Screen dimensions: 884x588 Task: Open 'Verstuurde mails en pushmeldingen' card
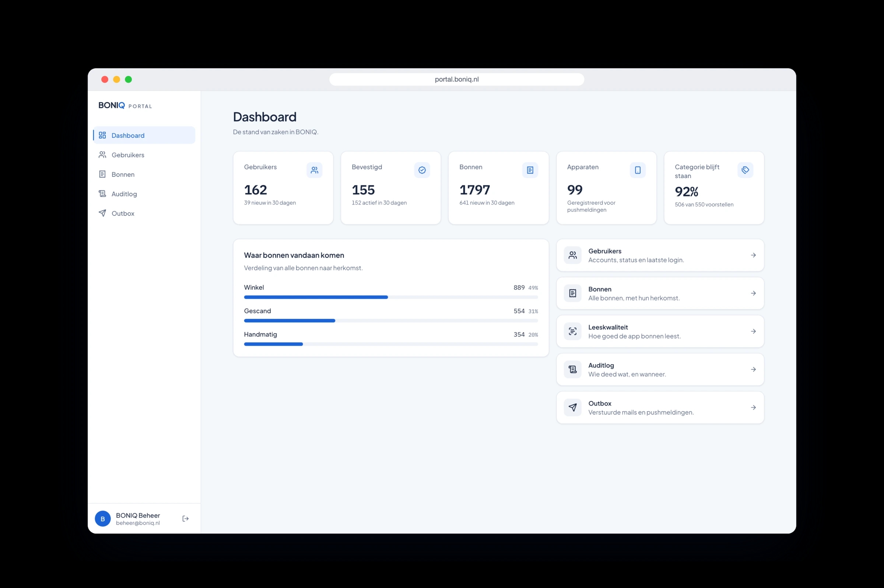[x=660, y=407]
